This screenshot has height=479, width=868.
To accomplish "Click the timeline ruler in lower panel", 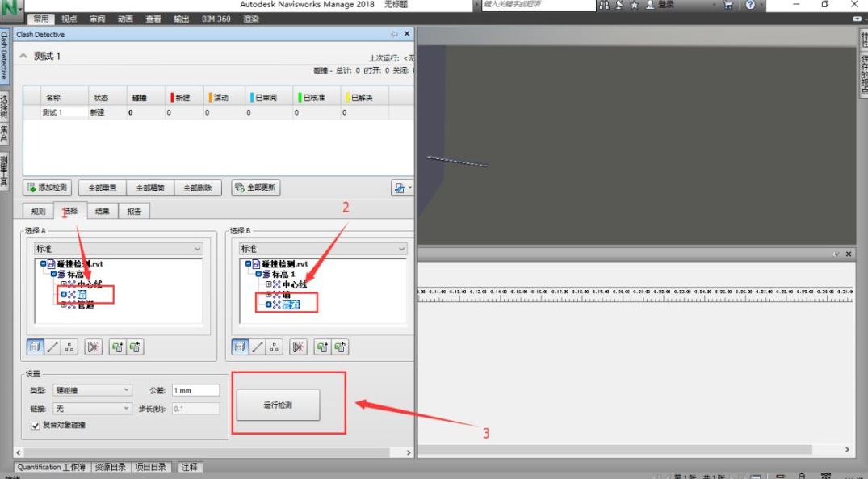I will (635, 295).
